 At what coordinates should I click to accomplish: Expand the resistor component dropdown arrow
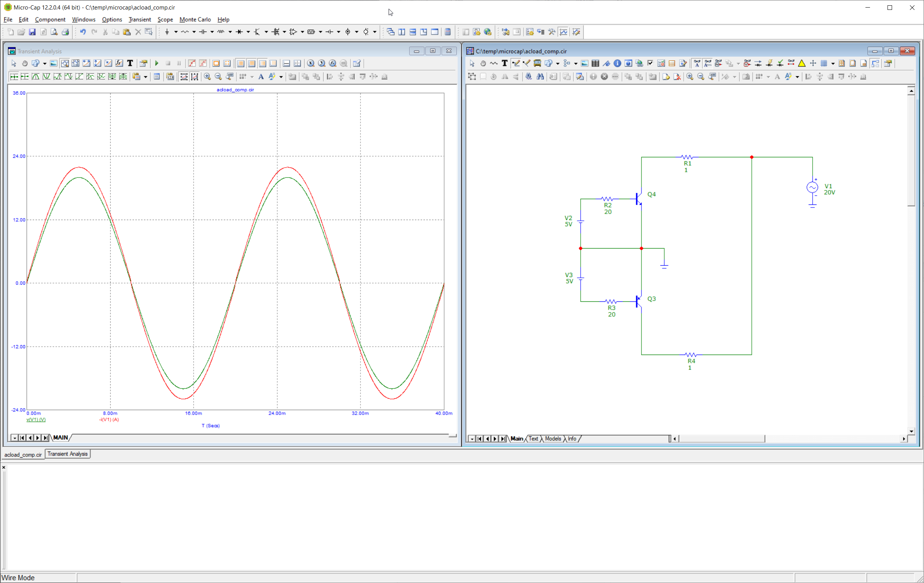(x=194, y=32)
